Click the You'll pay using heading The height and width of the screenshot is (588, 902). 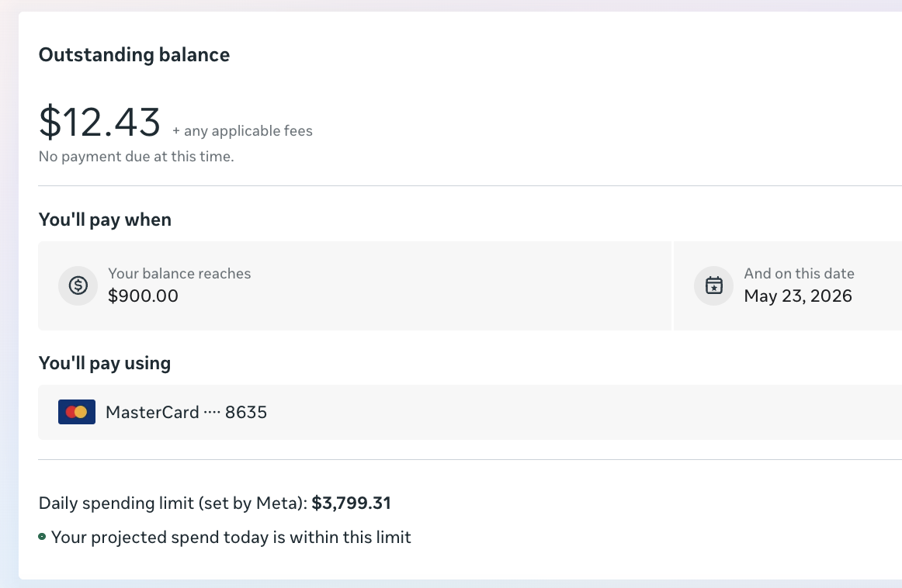click(105, 363)
